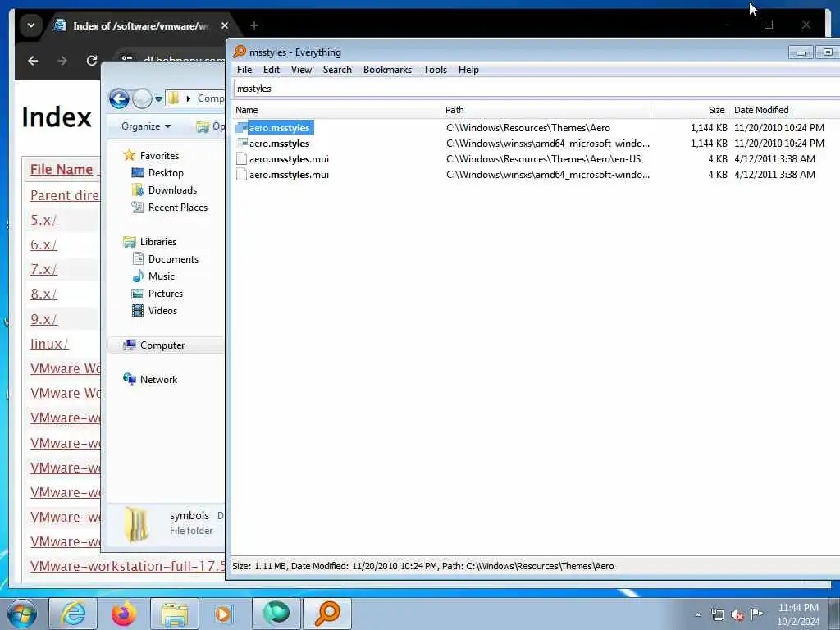The image size is (840, 630).
Task: Open Music library in Explorer
Action: (162, 276)
